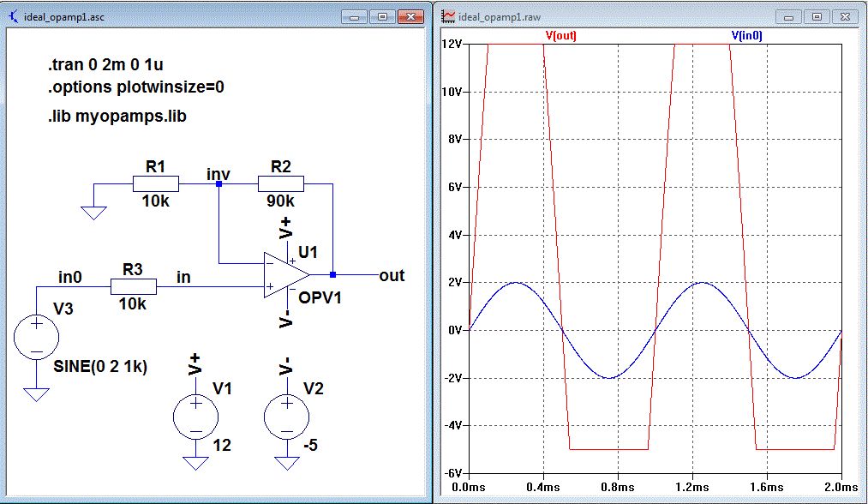Viewport: 868px width, 504px height.
Task: Click the .lib myopamps.lib directive
Action: [117, 117]
